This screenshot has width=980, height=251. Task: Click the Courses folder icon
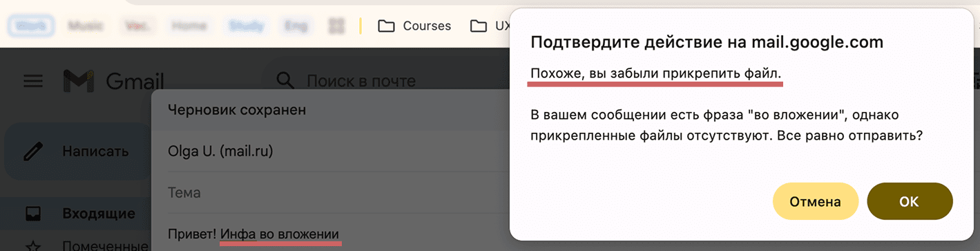pyautogui.click(x=386, y=26)
